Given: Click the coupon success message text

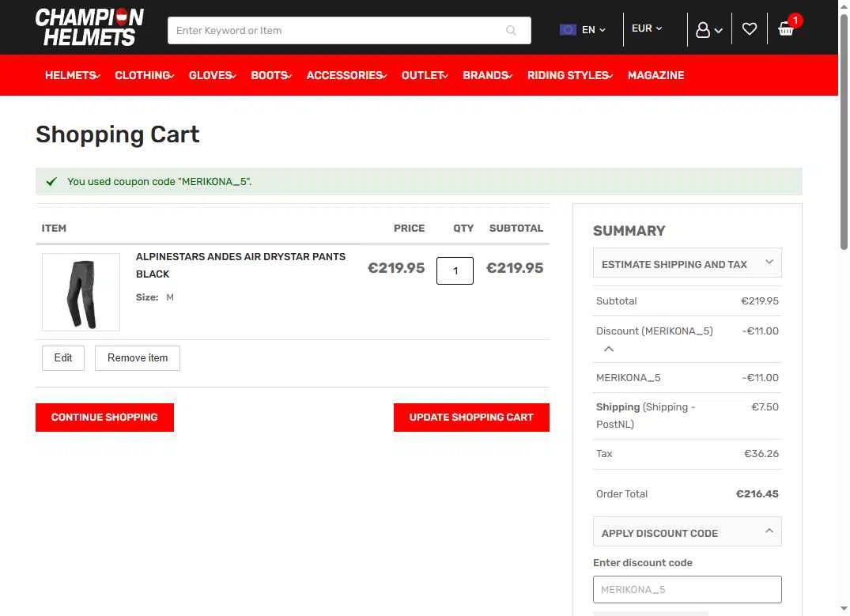Looking at the screenshot, I should click(x=160, y=182).
